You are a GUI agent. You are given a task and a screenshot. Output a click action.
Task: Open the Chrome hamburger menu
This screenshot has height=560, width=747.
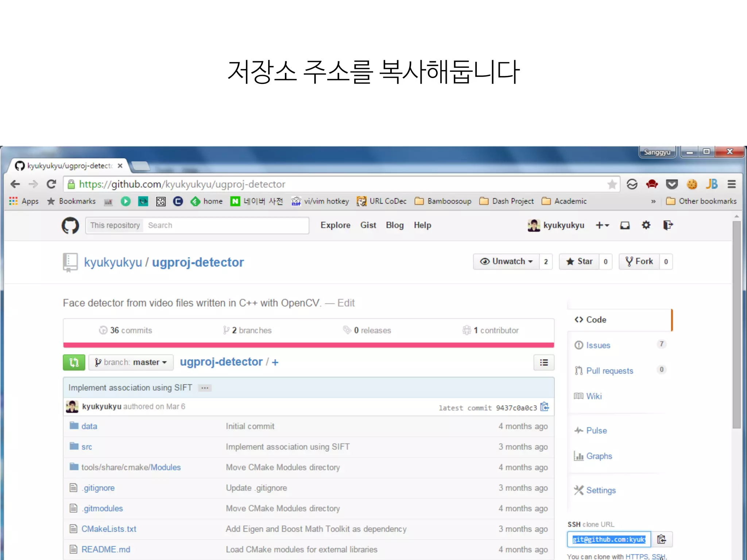tap(731, 184)
